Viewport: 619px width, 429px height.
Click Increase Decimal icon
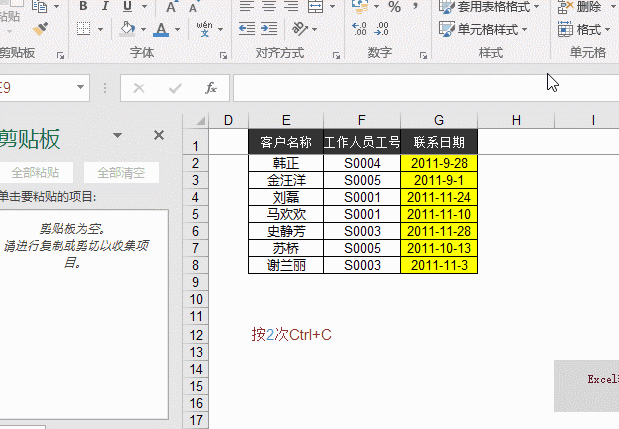[359, 29]
